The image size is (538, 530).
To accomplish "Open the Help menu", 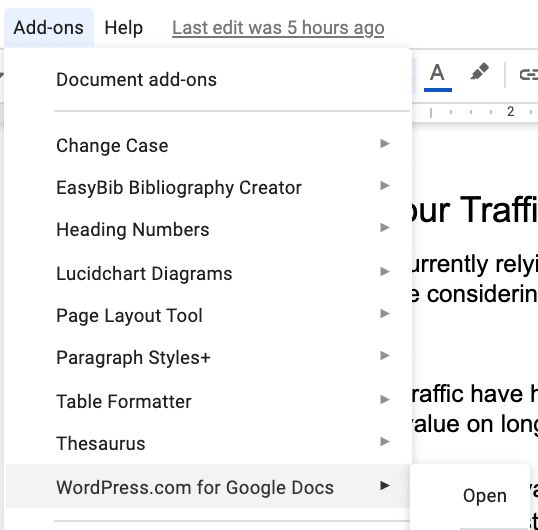I will tap(124, 27).
